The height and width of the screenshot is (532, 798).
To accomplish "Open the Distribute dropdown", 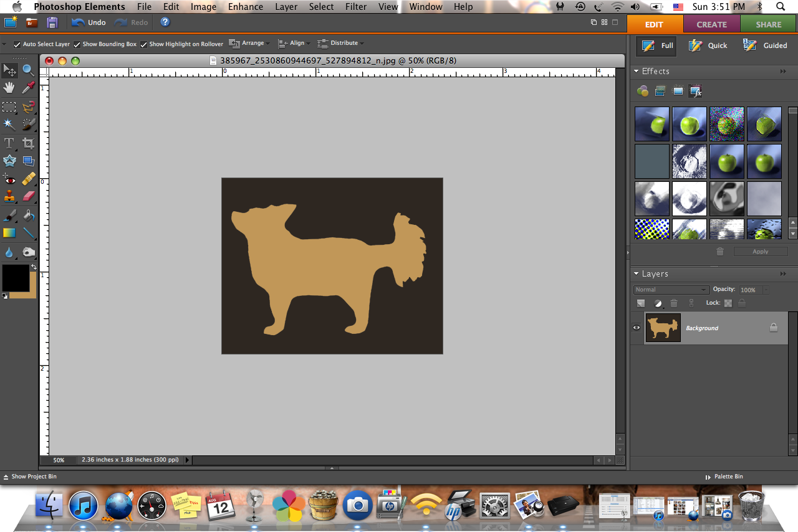I will pos(340,44).
